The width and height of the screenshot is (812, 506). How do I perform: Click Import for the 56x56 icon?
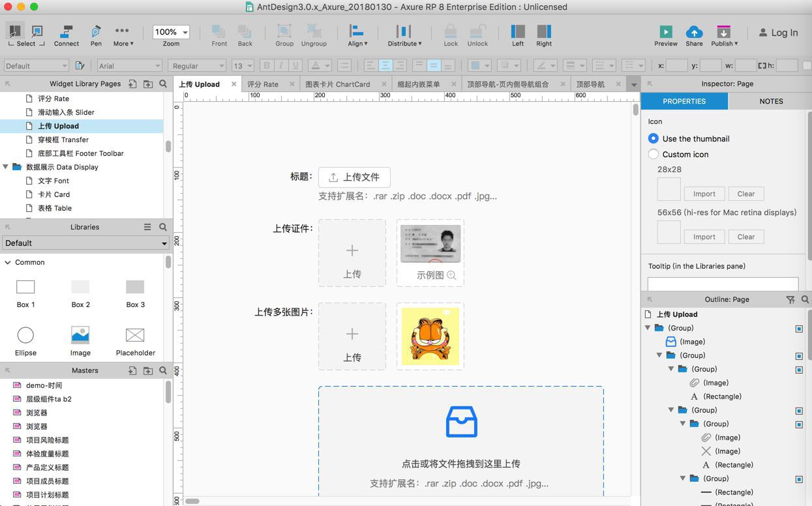(704, 237)
